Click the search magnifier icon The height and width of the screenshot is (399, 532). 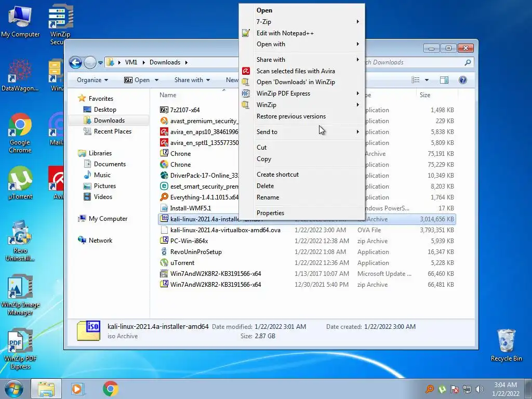[468, 62]
